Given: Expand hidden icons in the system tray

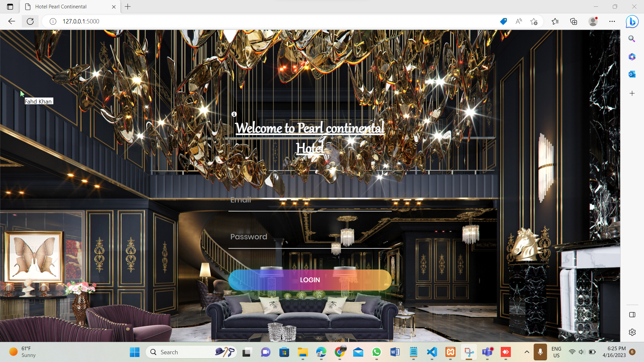Looking at the screenshot, I should click(x=526, y=352).
